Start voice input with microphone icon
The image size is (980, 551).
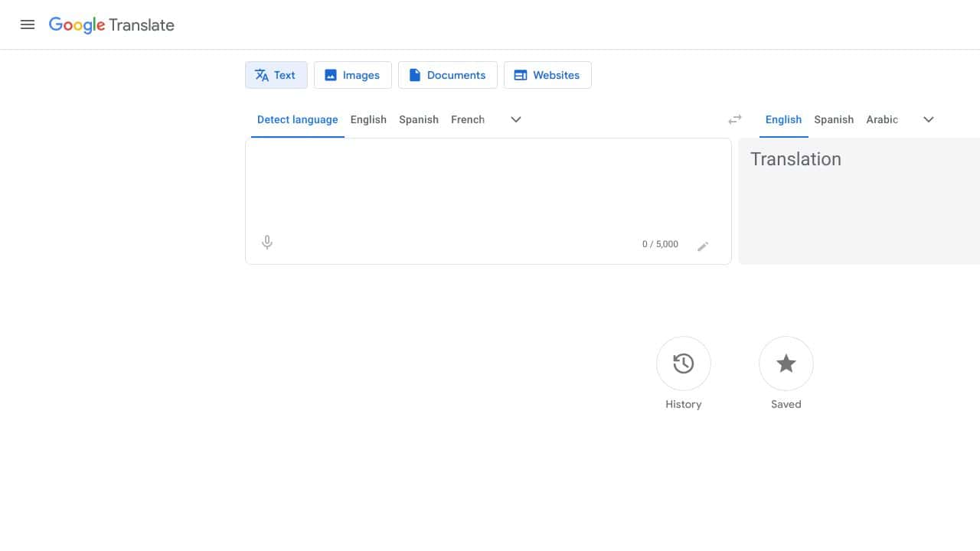[x=267, y=243]
